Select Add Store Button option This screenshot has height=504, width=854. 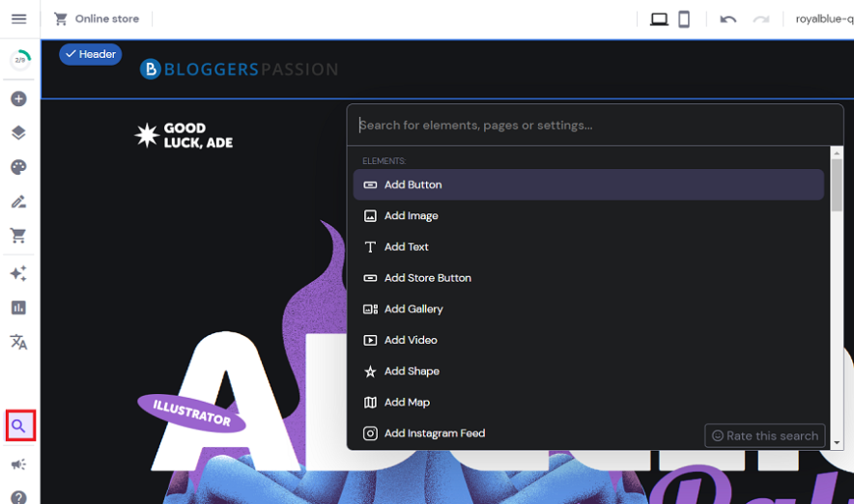(x=588, y=277)
